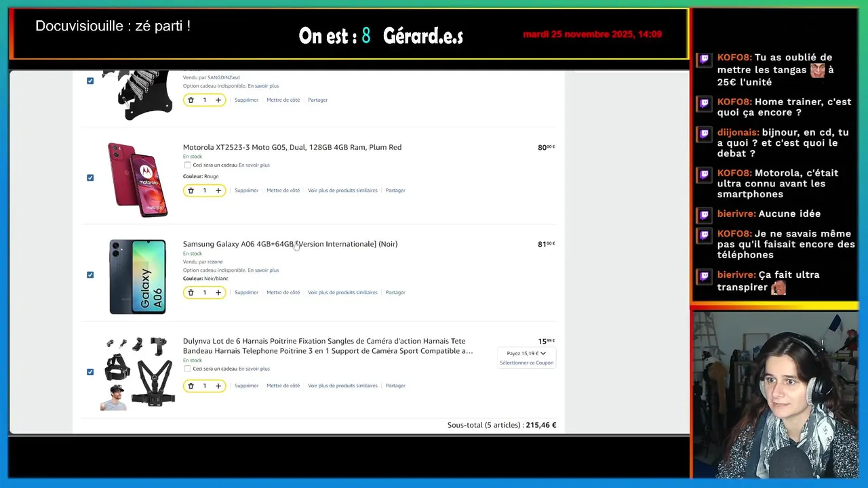The image size is (868, 488).
Task: Tick 'Ceci sera un cadeau' for Motorola
Action: 187,165
